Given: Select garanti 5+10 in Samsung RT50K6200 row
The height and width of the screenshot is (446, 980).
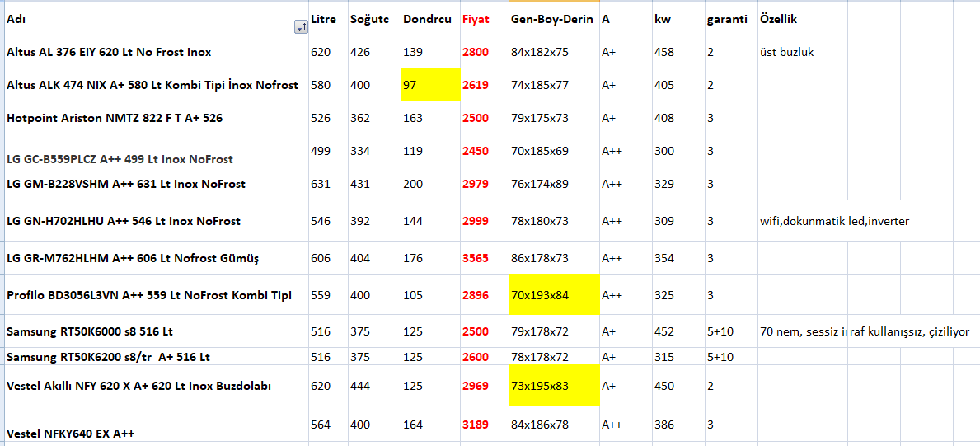Looking at the screenshot, I should pos(730,356).
